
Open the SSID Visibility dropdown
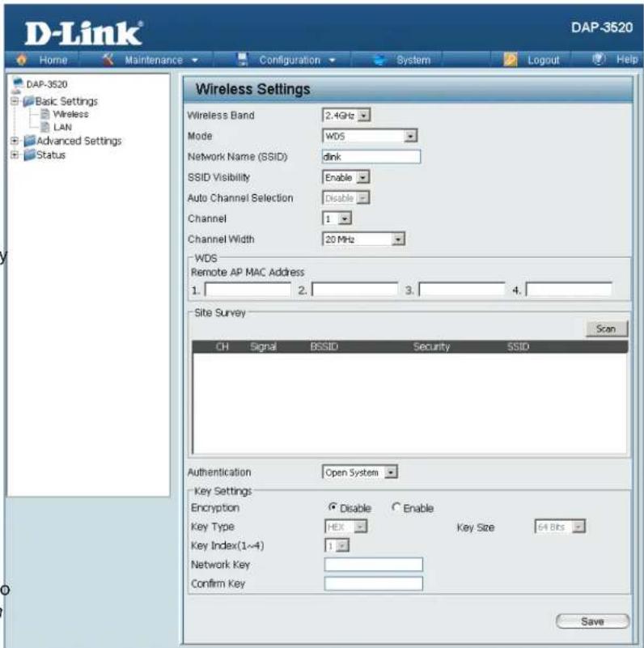(x=346, y=177)
